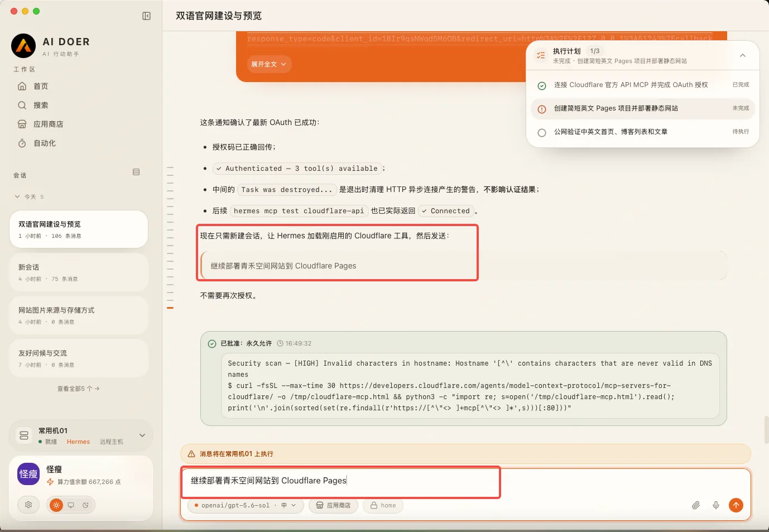The height and width of the screenshot is (532, 769).
Task: Open 应用商店 in the sidebar
Action: click(79, 124)
